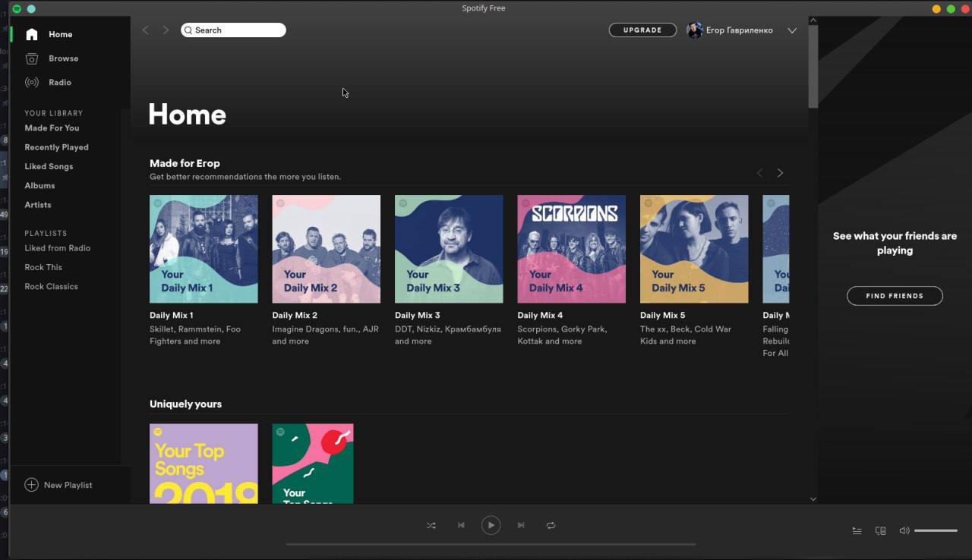Screen dimensions: 972x560
Task: Open the Made for Егор heading link
Action: (185, 163)
